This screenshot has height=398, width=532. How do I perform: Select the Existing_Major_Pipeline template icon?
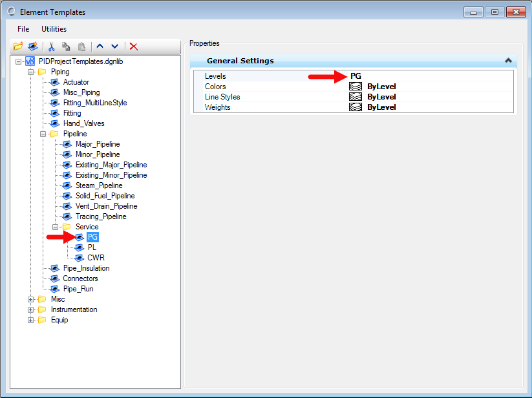coord(67,165)
